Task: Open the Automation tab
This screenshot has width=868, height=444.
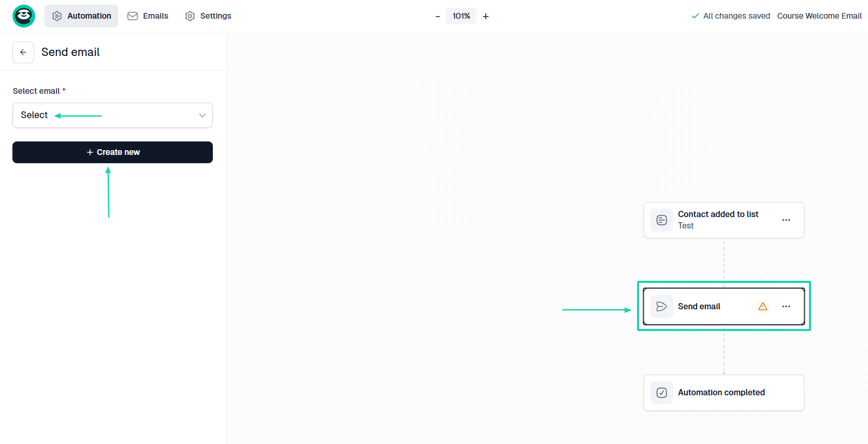Action: click(81, 16)
